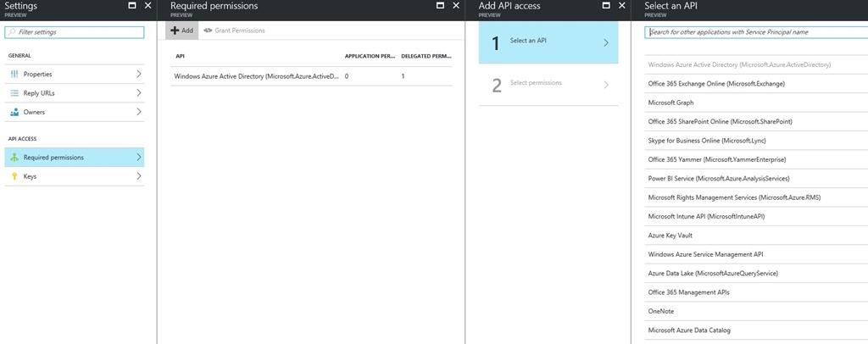Select Office 365 Exchange Online API
868x344 pixels.
715,84
